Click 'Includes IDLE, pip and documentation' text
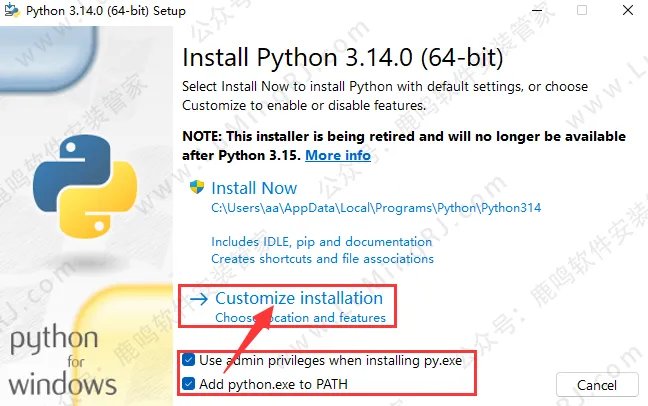This screenshot has height=406, width=648. 321,242
